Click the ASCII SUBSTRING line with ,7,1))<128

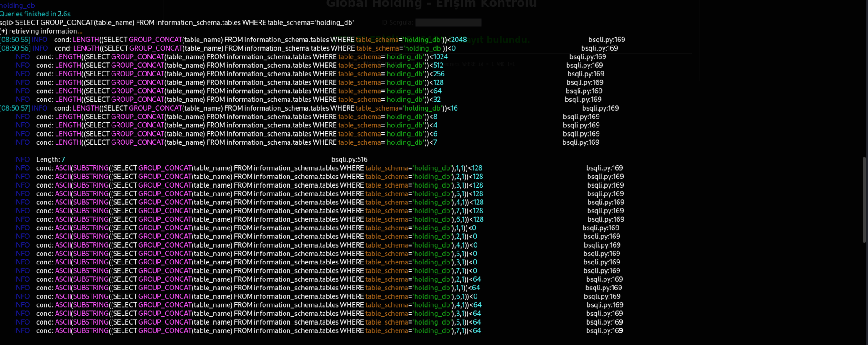click(260, 211)
